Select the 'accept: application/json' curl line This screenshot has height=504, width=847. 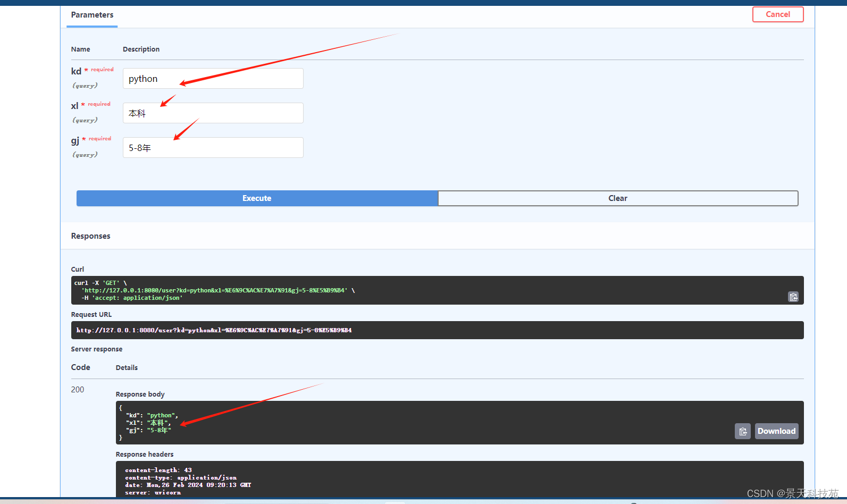click(x=132, y=298)
